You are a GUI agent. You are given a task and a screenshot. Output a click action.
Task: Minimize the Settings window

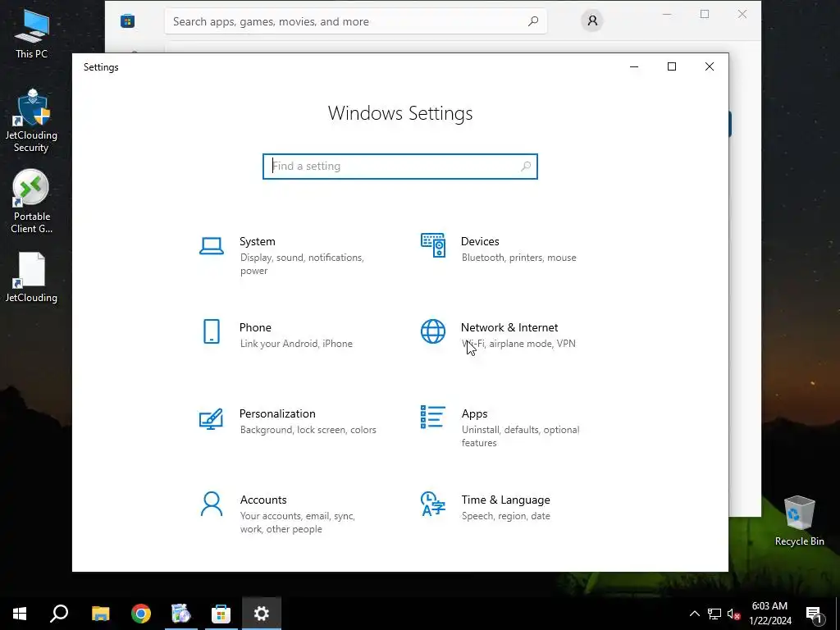point(634,66)
